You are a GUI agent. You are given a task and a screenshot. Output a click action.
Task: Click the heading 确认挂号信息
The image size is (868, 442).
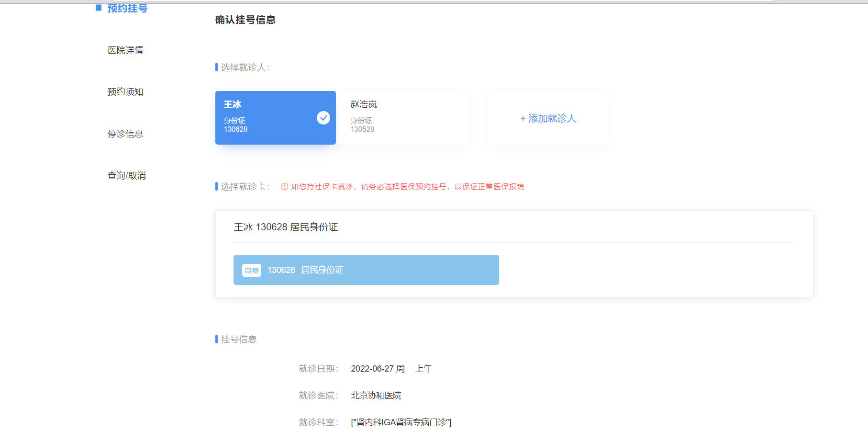245,20
